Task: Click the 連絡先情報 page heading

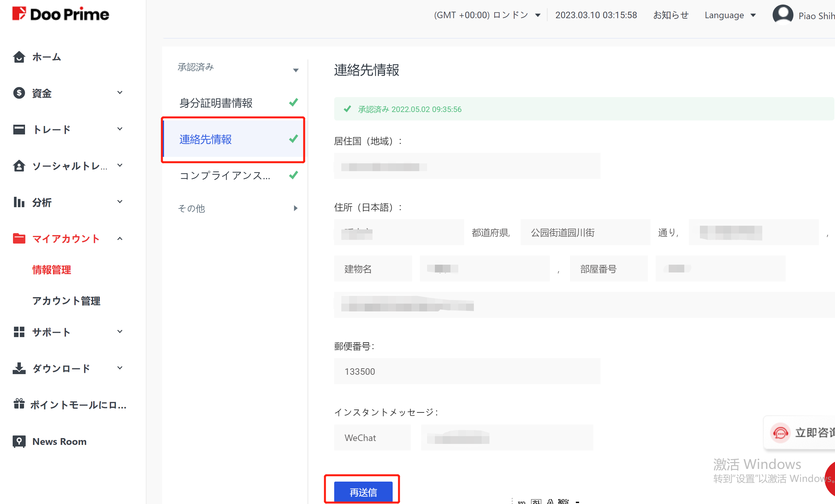Action: point(367,70)
